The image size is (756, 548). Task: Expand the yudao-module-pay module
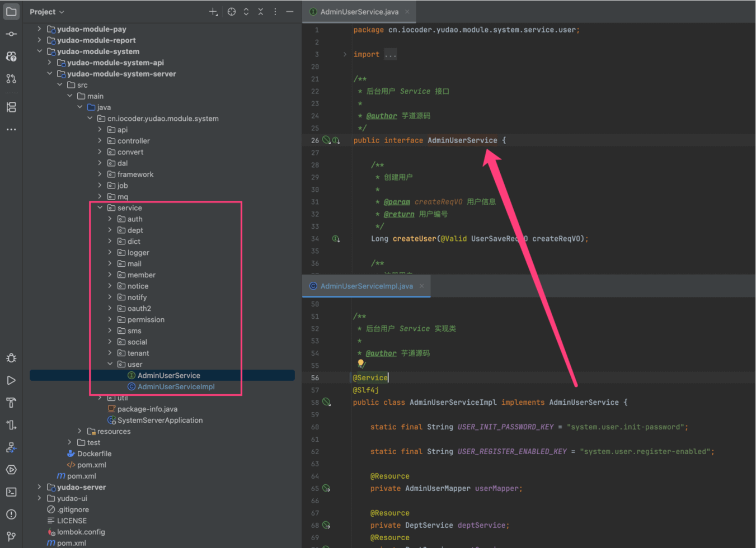click(39, 29)
